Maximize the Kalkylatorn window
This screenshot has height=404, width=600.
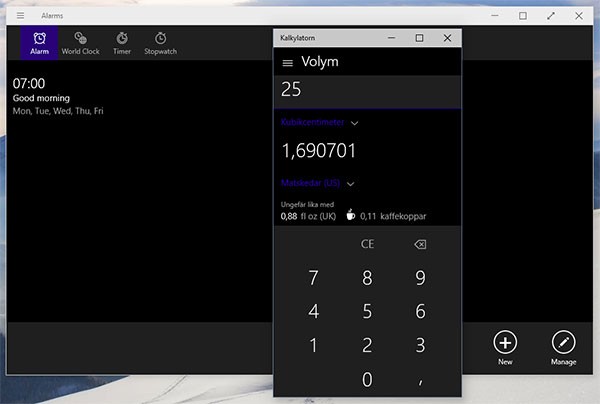point(419,38)
